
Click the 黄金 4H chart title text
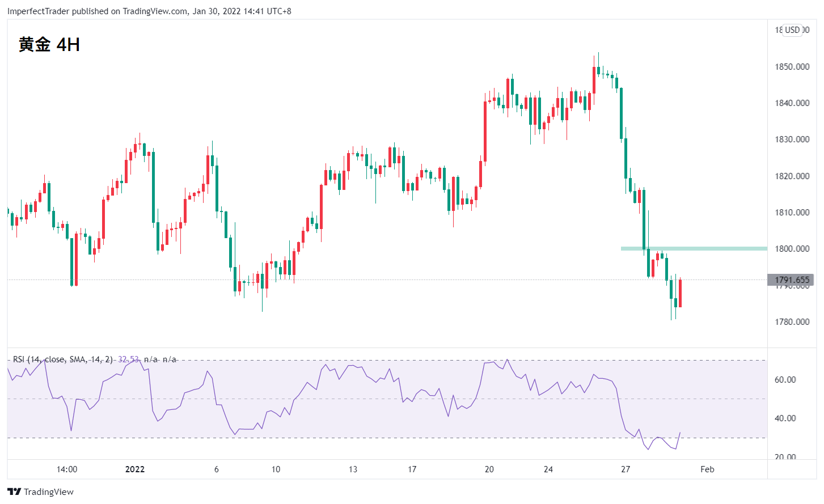point(49,44)
